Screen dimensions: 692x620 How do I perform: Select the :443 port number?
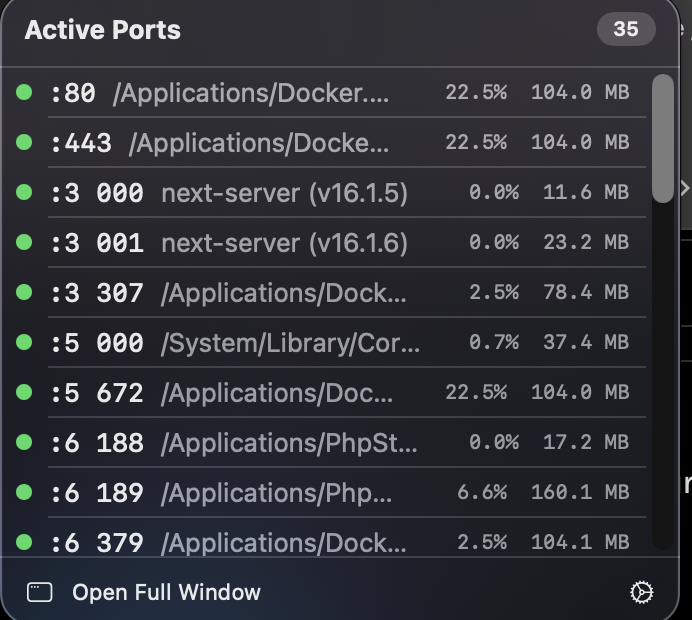[x=81, y=143]
